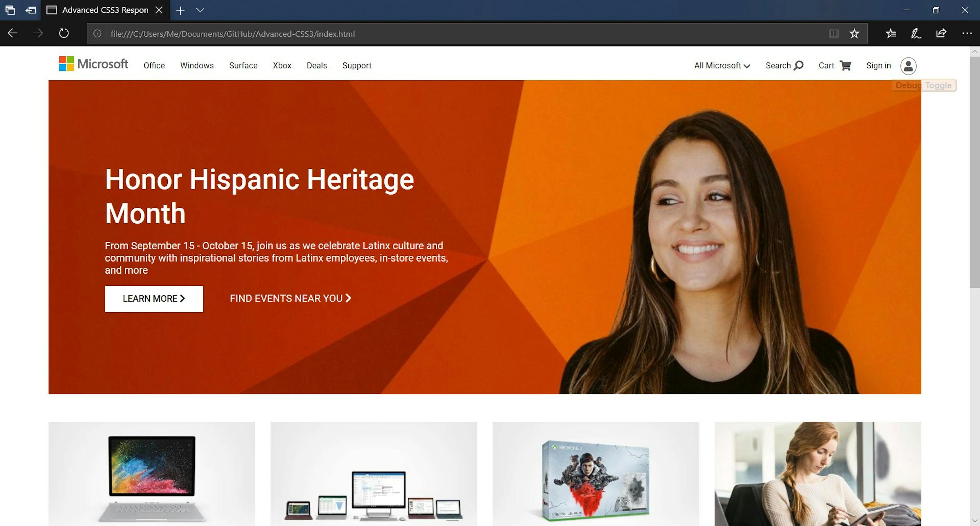The width and height of the screenshot is (980, 526).
Task: Click the Share this page icon
Action: tap(941, 33)
